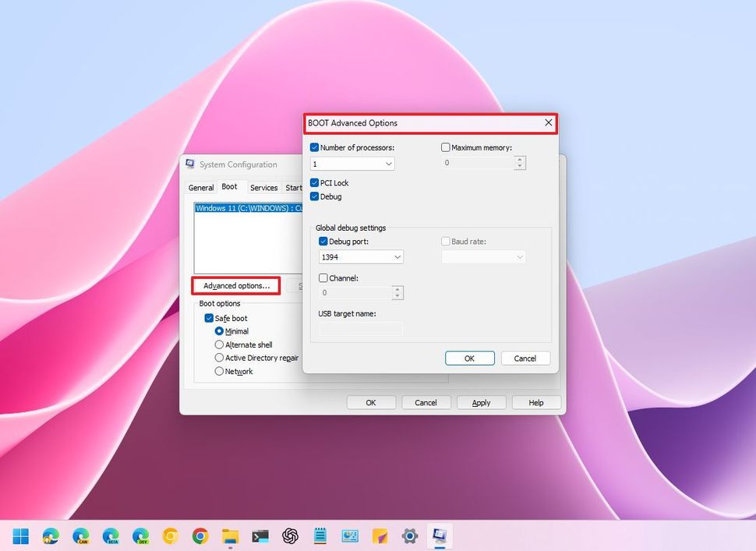
Task: Click the Windows Start button
Action: pyautogui.click(x=20, y=536)
